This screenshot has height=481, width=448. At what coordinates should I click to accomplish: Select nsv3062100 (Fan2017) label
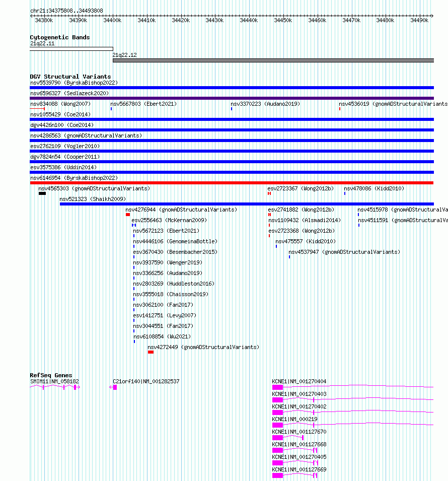[x=164, y=305]
